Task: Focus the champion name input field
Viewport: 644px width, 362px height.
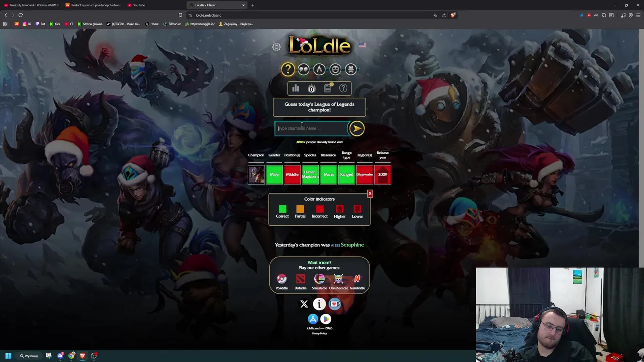Action: pyautogui.click(x=311, y=129)
